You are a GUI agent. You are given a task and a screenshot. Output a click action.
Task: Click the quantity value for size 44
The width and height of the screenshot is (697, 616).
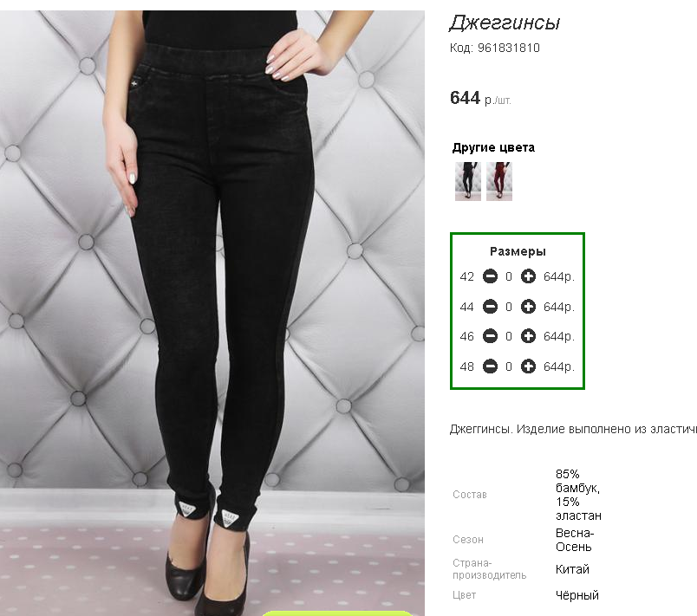[509, 307]
